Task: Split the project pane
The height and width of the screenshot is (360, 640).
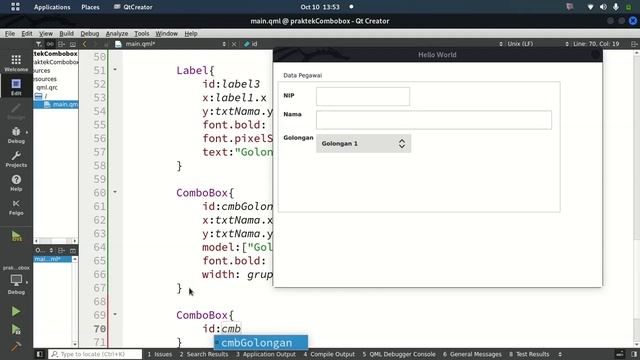Action: point(61,44)
